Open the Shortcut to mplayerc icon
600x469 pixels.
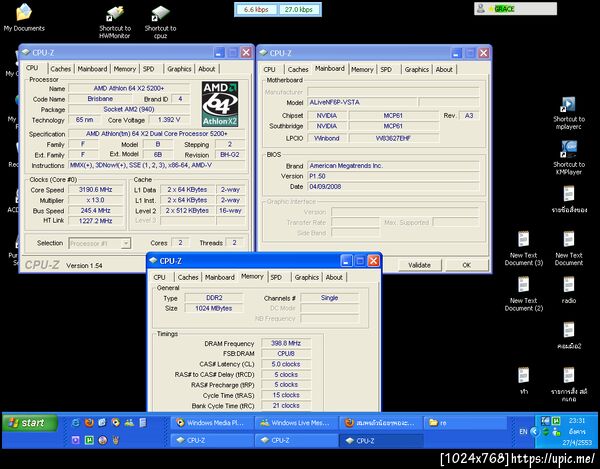(x=569, y=113)
